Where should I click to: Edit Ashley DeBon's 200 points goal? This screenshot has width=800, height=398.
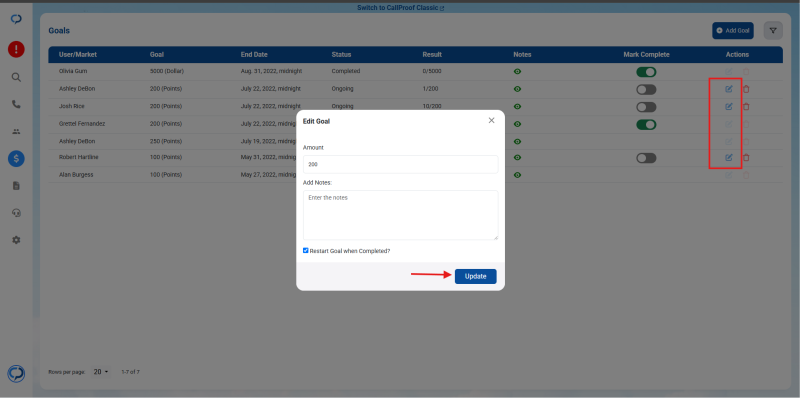(x=729, y=89)
